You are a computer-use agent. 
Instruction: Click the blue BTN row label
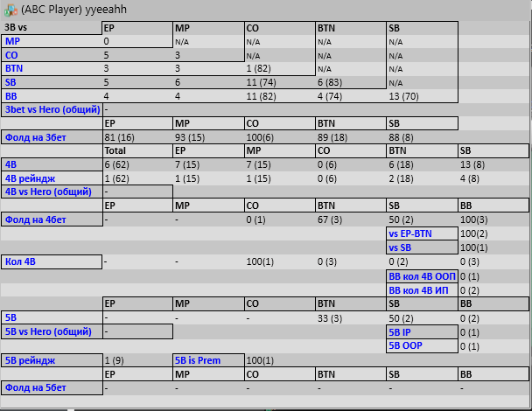[x=14, y=68]
